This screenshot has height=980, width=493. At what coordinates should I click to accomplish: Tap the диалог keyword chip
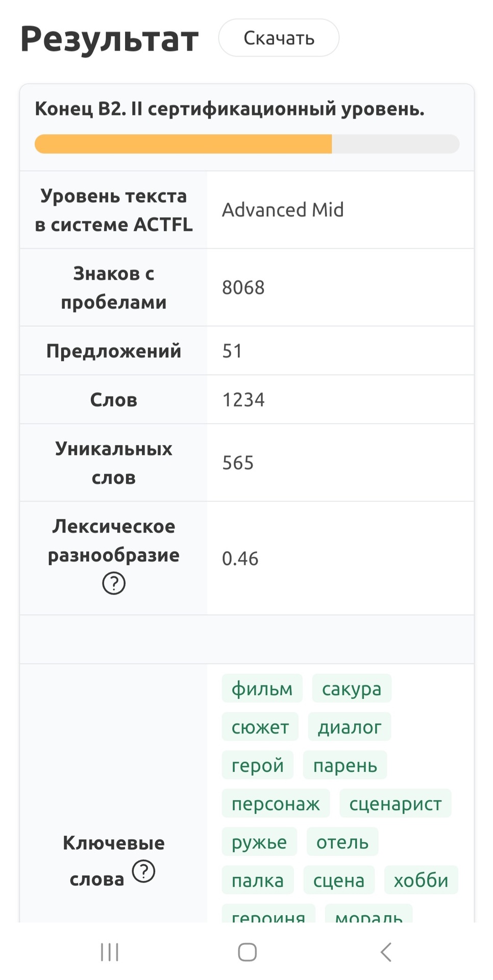click(x=349, y=727)
